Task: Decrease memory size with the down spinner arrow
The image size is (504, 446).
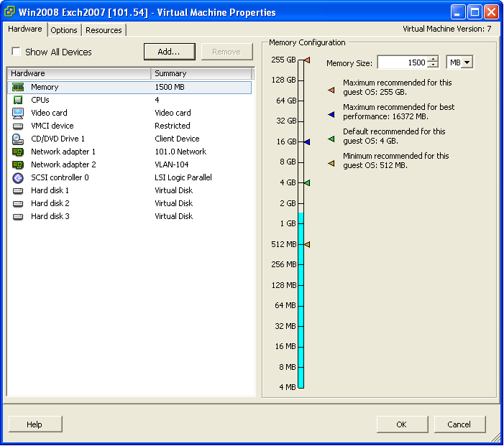Action: coord(433,65)
